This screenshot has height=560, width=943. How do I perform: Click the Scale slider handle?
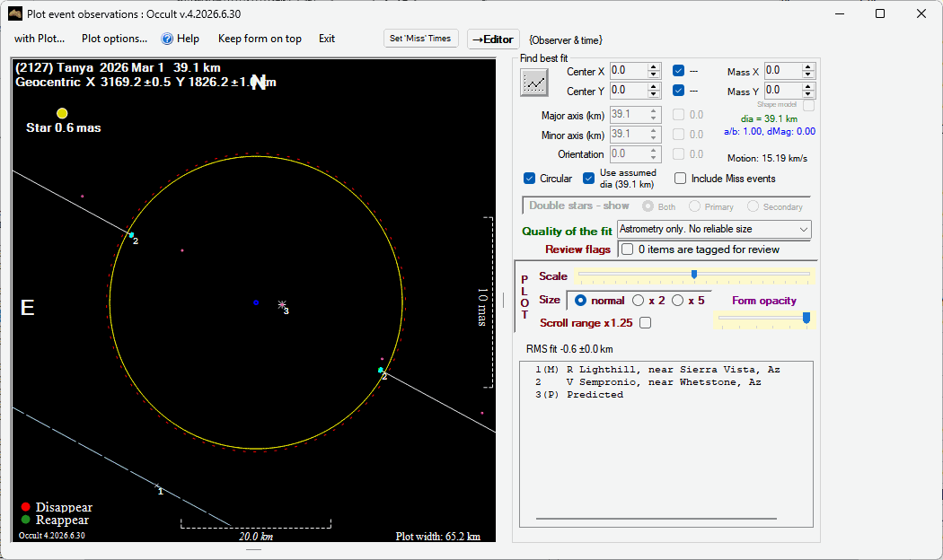[x=694, y=275]
